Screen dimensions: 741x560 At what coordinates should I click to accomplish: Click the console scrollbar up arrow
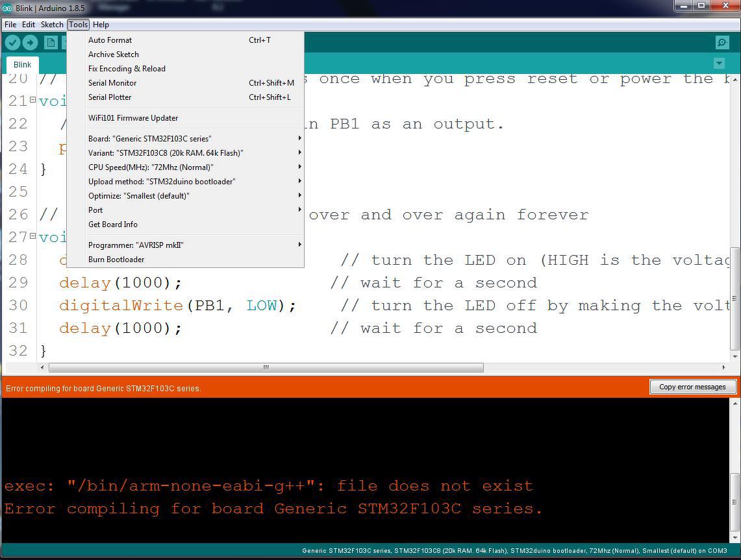point(735,404)
